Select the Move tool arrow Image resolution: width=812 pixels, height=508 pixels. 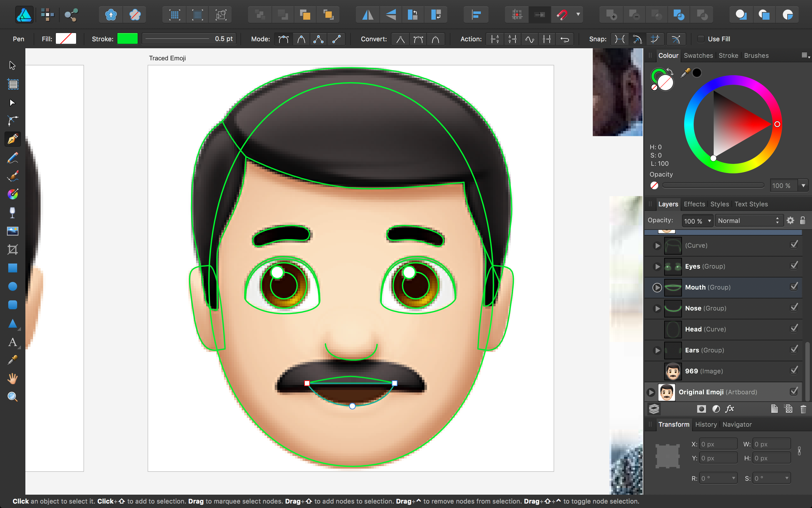click(12, 65)
